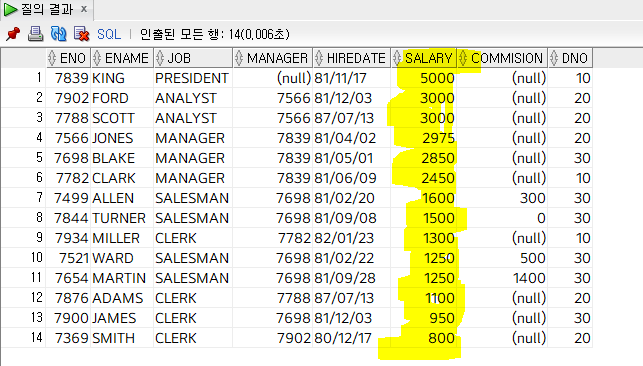Click the delete row red X icon
Viewport: 643px width, 366px height.
(81, 34)
